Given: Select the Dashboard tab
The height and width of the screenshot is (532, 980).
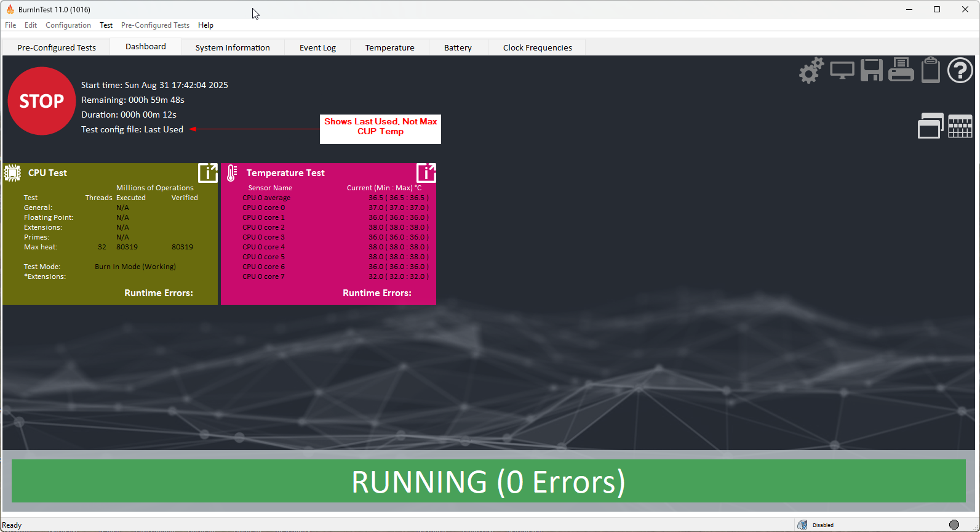Looking at the screenshot, I should tap(146, 46).
